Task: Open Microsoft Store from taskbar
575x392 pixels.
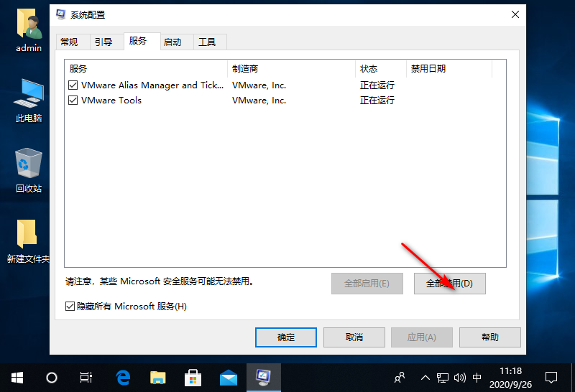Action: coord(193,376)
